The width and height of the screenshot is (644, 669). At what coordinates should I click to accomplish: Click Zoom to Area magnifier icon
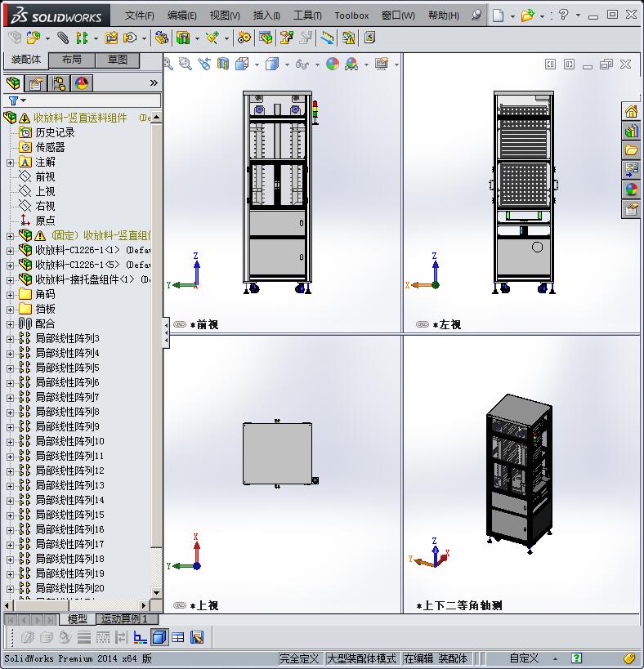coord(186,64)
